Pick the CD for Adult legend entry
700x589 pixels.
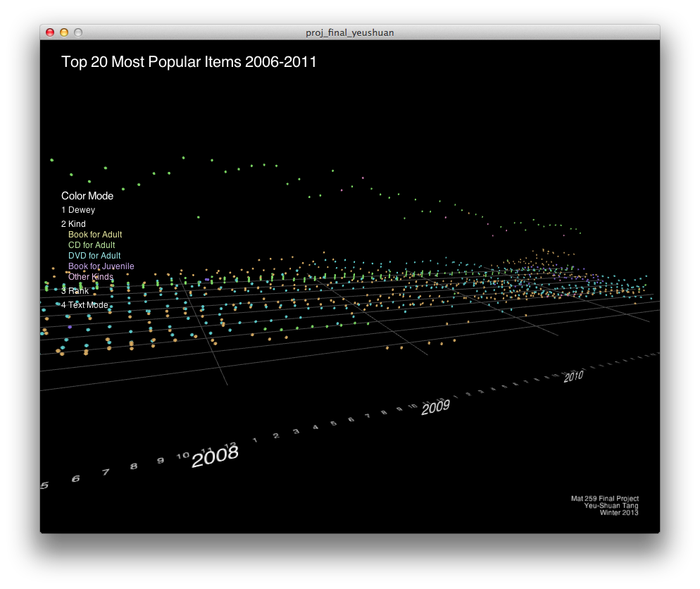coord(92,245)
